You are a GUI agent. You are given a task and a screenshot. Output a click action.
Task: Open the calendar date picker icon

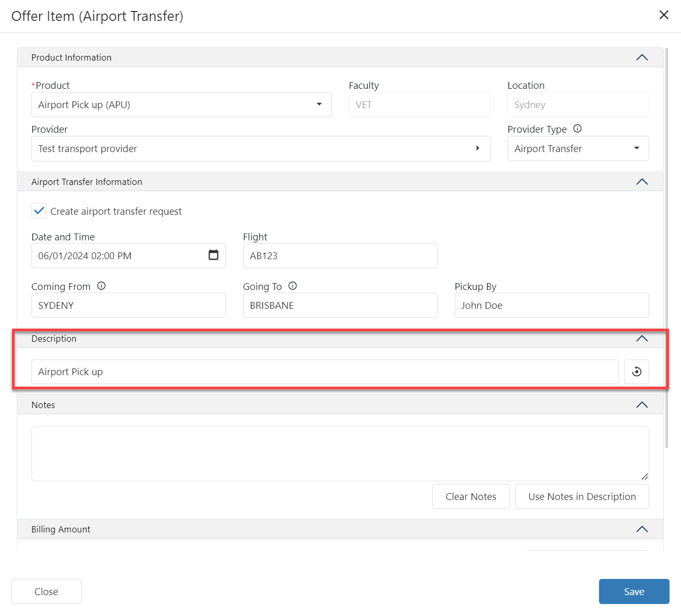(213, 255)
